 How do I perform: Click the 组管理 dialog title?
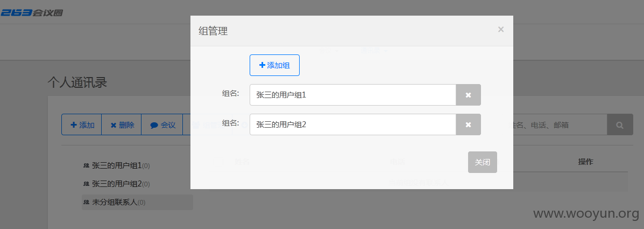click(x=213, y=31)
